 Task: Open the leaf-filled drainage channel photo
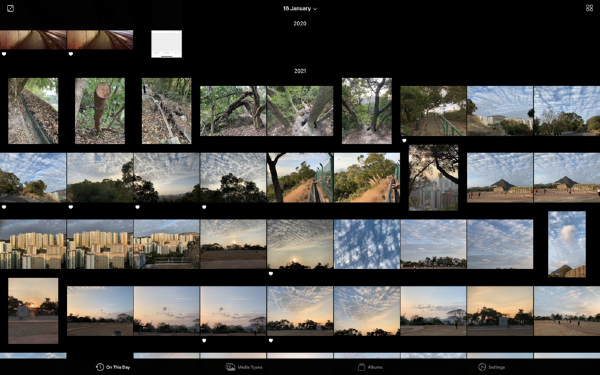point(33,111)
